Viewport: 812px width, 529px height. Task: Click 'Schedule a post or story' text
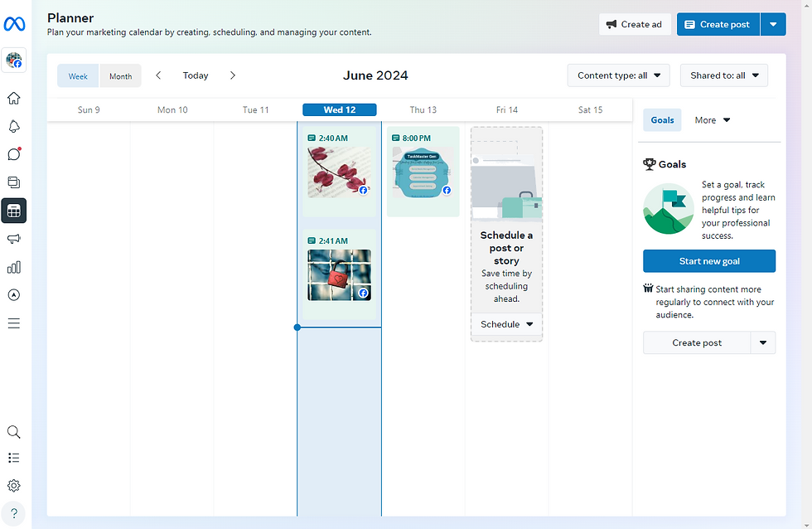[506, 248]
